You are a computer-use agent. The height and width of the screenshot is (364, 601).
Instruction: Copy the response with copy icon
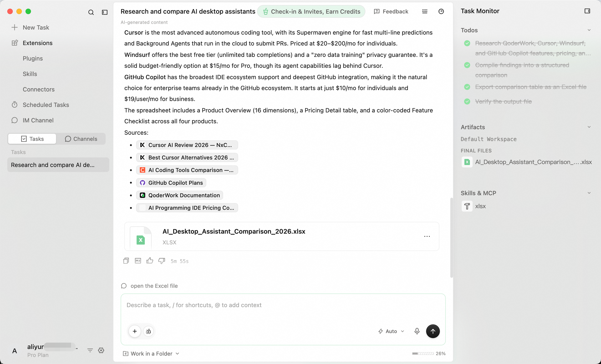coord(126,261)
